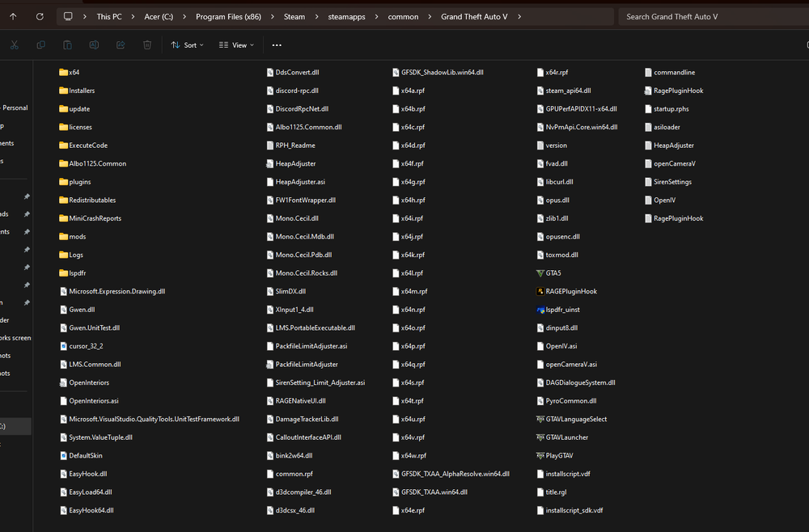Click the steamapps breadcrumb item
809x532 pixels.
click(346, 15)
